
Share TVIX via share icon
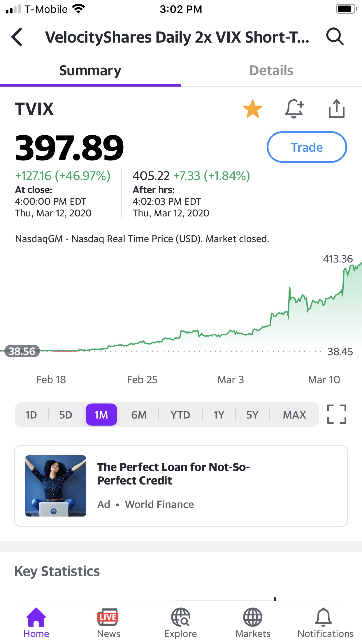(x=336, y=109)
